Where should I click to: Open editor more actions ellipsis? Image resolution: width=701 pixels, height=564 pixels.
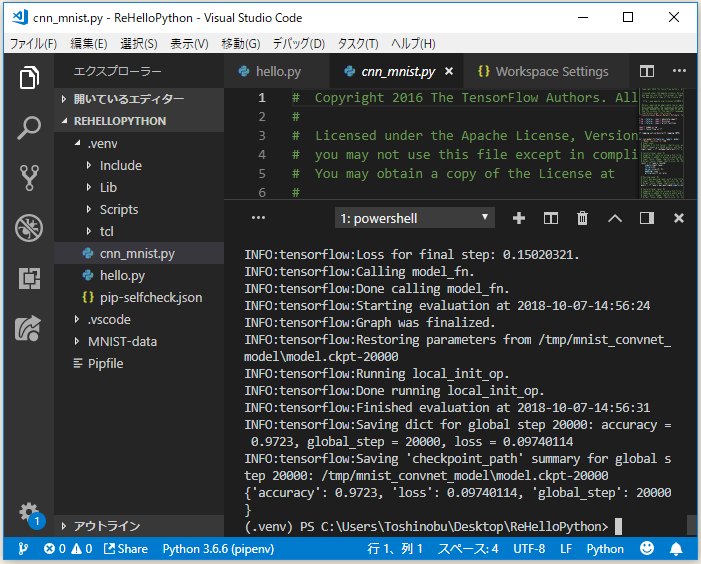679,71
